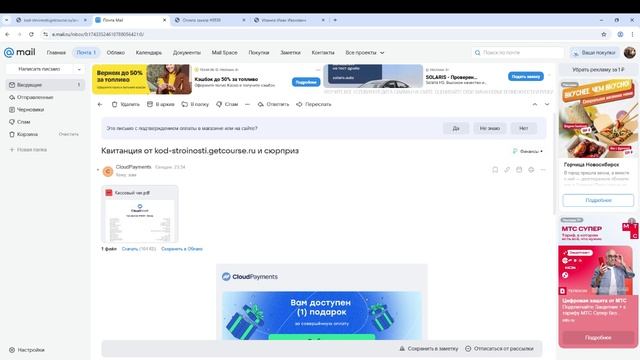Go back using the browser back arrow

(x=7, y=34)
